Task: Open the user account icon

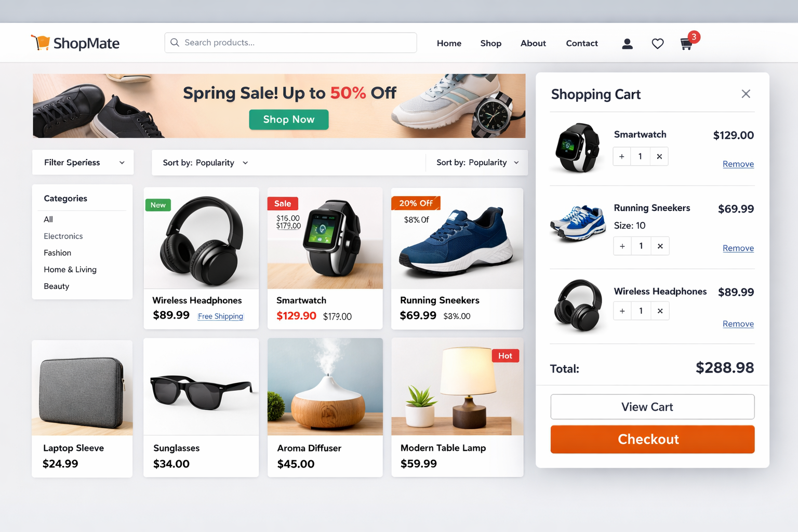Action: pyautogui.click(x=627, y=44)
